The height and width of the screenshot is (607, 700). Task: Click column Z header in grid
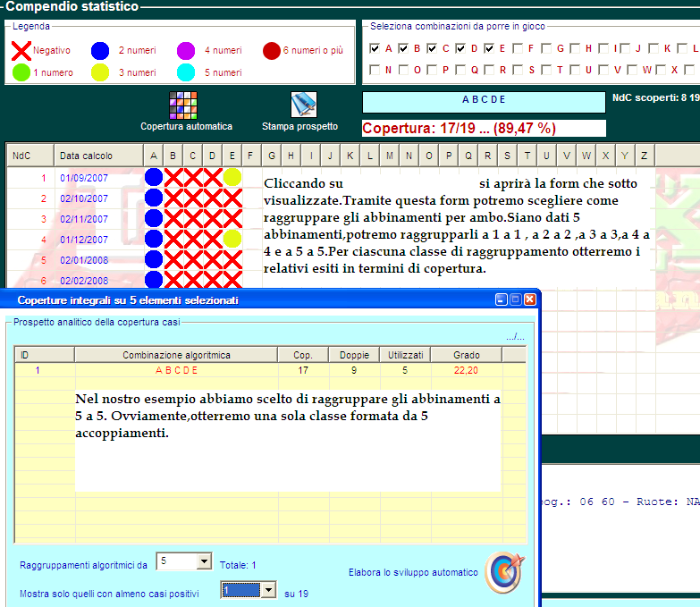coord(645,156)
